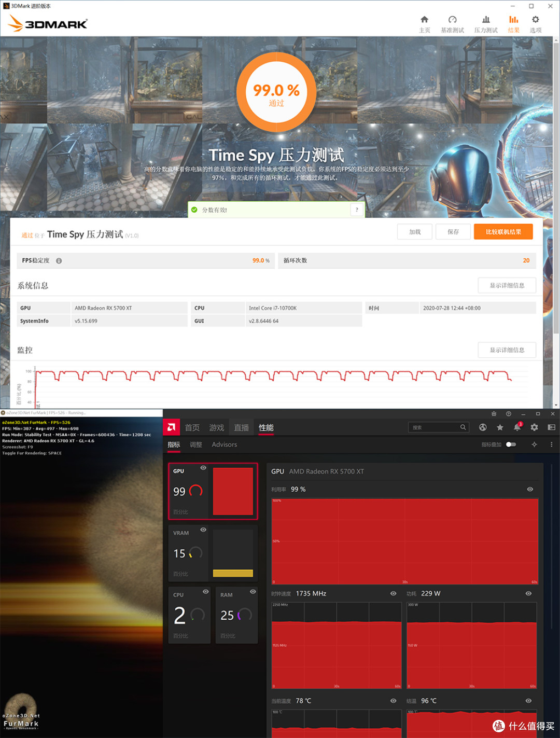Click the Intel Core i7-10700K CPU value

[x=273, y=308]
